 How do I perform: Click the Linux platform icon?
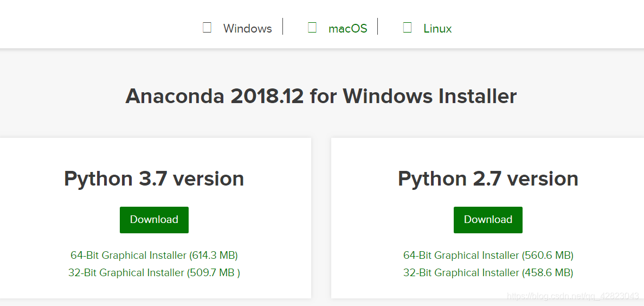408,28
